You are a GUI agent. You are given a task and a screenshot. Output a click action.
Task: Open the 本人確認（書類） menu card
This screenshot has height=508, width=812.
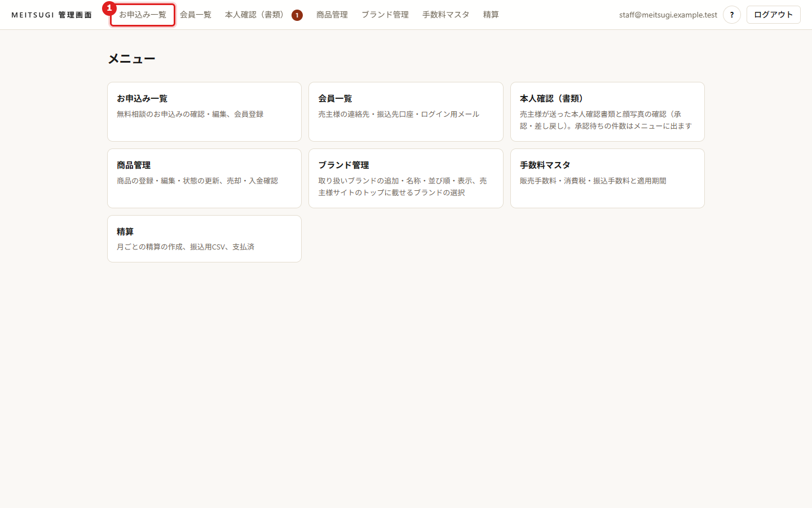pos(607,112)
